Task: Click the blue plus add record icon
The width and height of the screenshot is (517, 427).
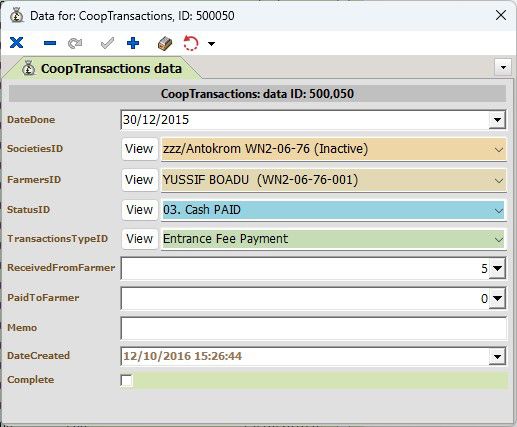Action: tap(133, 43)
